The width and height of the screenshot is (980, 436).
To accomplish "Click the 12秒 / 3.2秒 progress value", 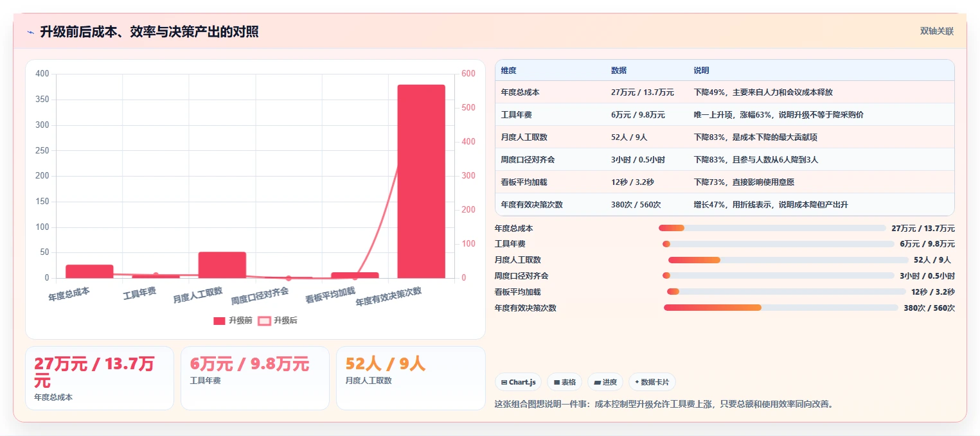I will [x=933, y=292].
